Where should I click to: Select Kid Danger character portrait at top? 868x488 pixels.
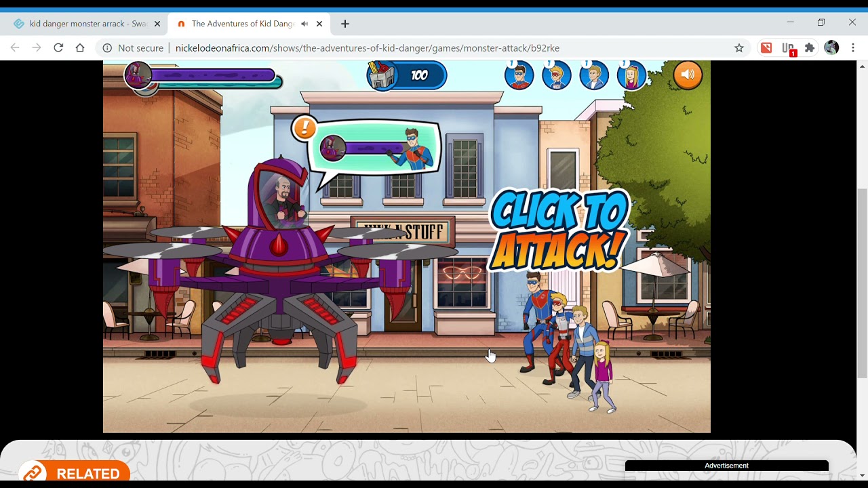point(557,75)
